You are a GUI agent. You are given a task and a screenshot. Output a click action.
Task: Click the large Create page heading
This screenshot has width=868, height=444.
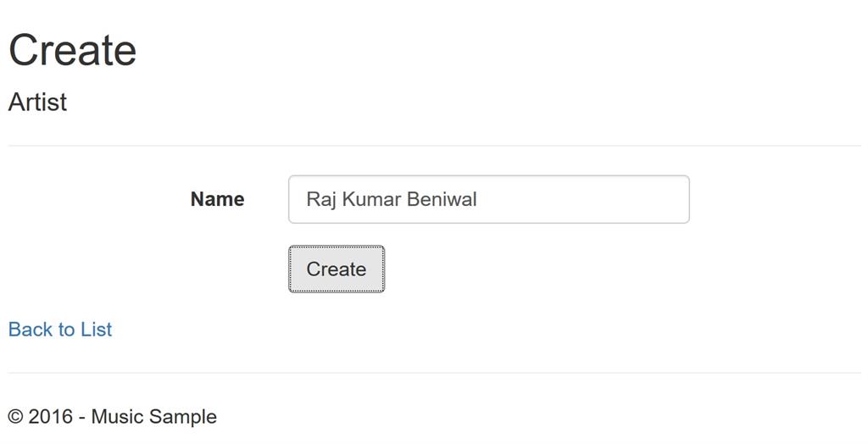72,50
